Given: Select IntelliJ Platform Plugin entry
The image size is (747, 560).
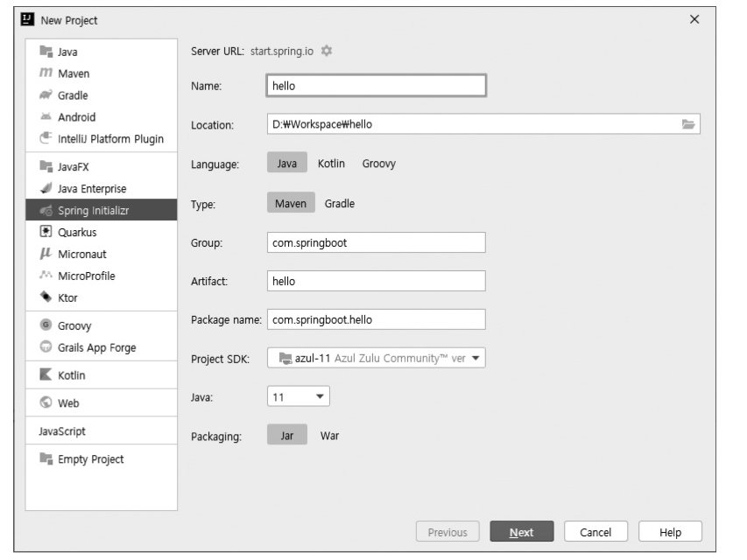Looking at the screenshot, I should [101, 138].
